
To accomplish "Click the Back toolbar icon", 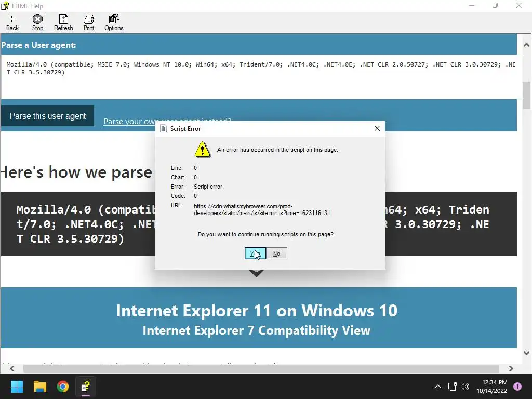I will click(x=12, y=22).
